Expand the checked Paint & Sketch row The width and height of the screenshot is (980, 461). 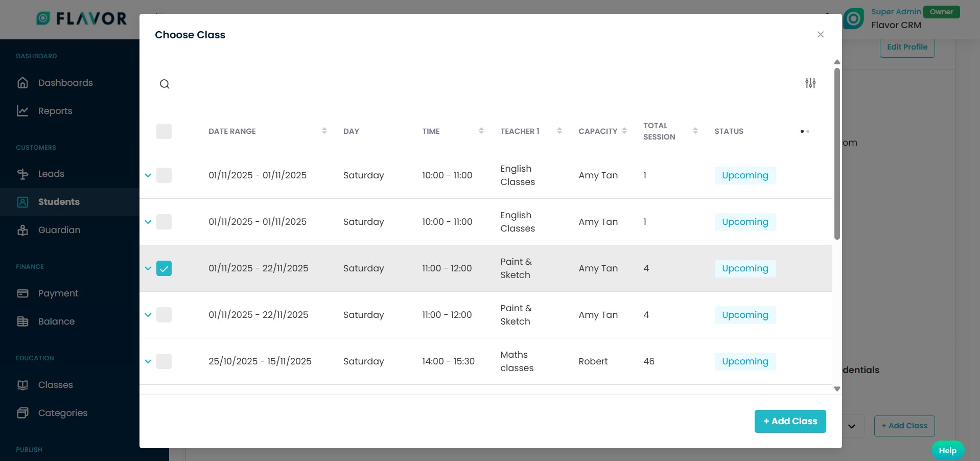[148, 268]
